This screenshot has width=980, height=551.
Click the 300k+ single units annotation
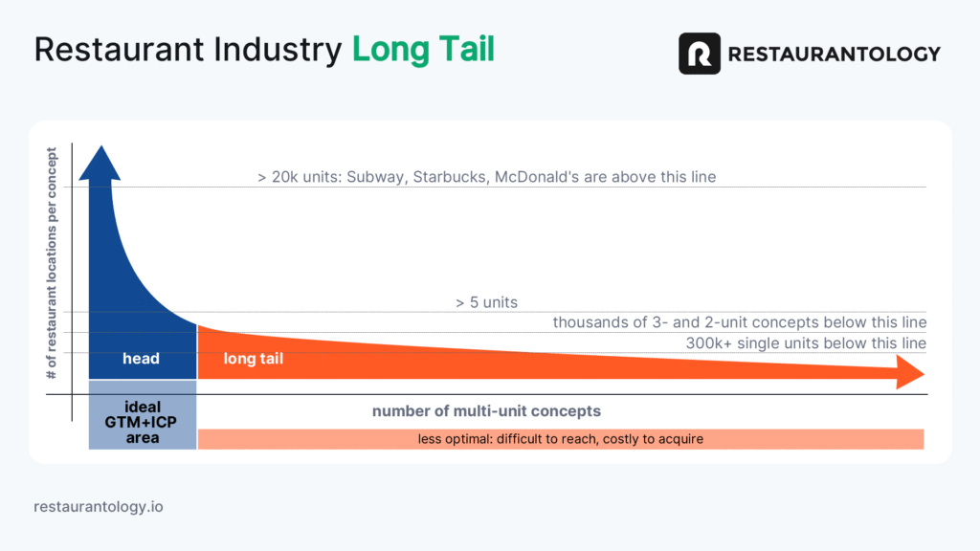click(x=806, y=343)
